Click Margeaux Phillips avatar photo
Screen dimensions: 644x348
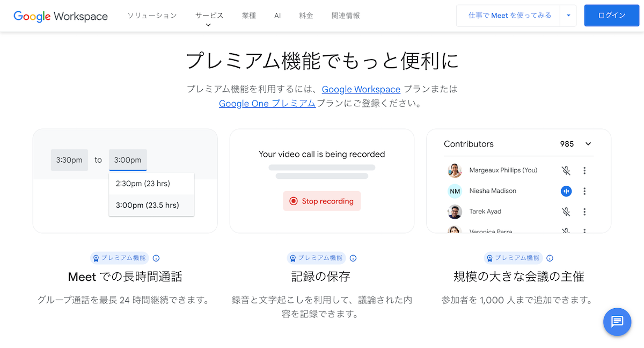(x=455, y=170)
